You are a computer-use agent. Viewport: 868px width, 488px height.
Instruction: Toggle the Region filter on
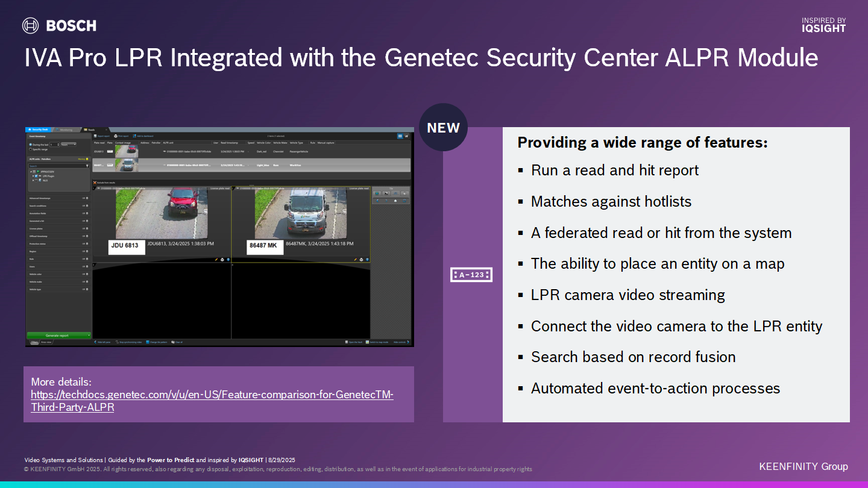(85, 251)
